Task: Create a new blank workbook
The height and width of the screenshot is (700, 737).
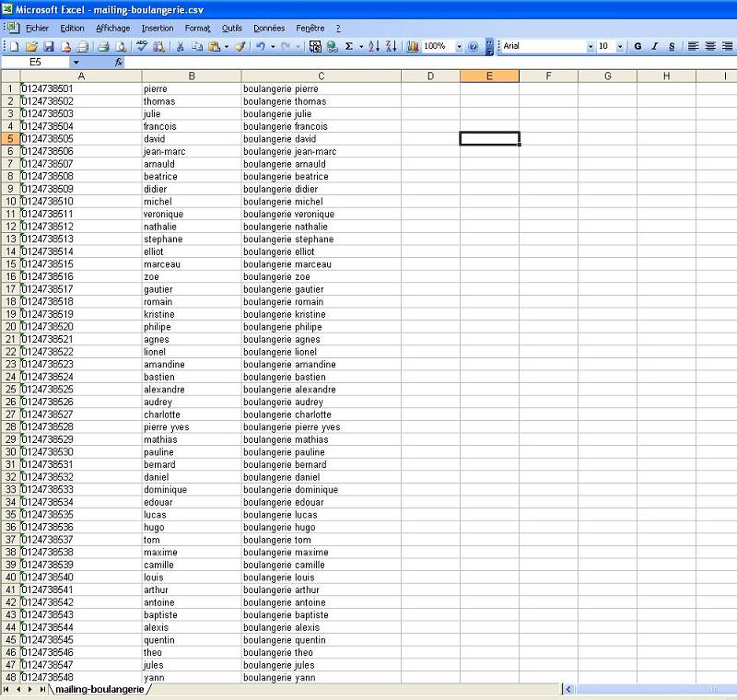Action: point(15,46)
